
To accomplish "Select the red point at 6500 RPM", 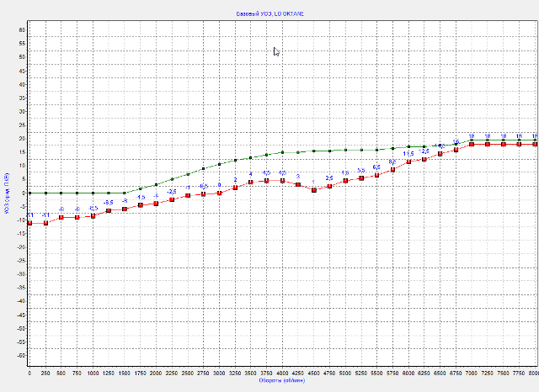I will 440,154.
